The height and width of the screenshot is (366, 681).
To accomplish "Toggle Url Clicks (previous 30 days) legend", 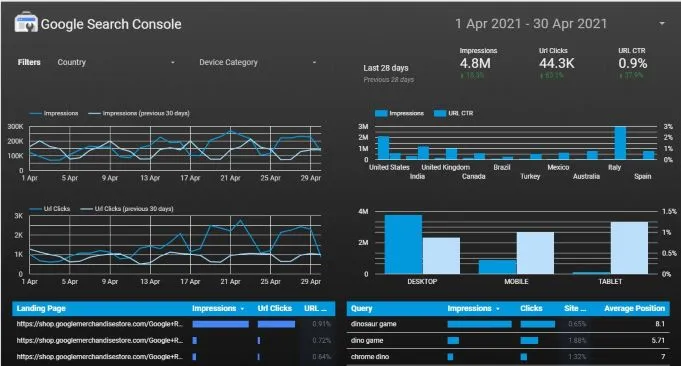I will click(x=127, y=209).
